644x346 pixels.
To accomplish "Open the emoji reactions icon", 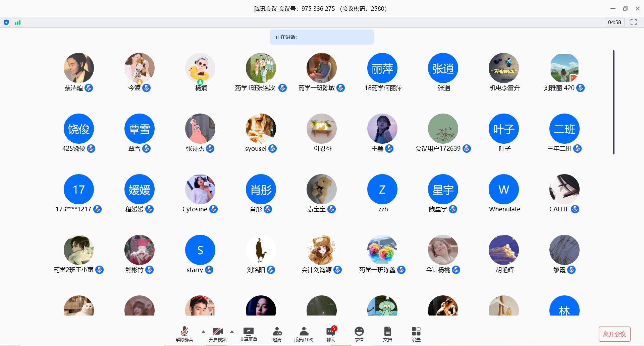I will pyautogui.click(x=359, y=334).
